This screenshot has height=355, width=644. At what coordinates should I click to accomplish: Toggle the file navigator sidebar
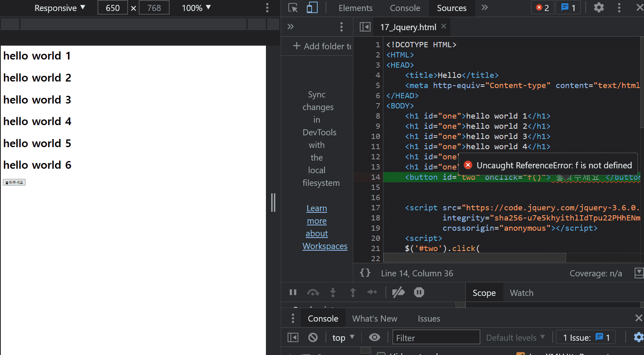point(365,27)
